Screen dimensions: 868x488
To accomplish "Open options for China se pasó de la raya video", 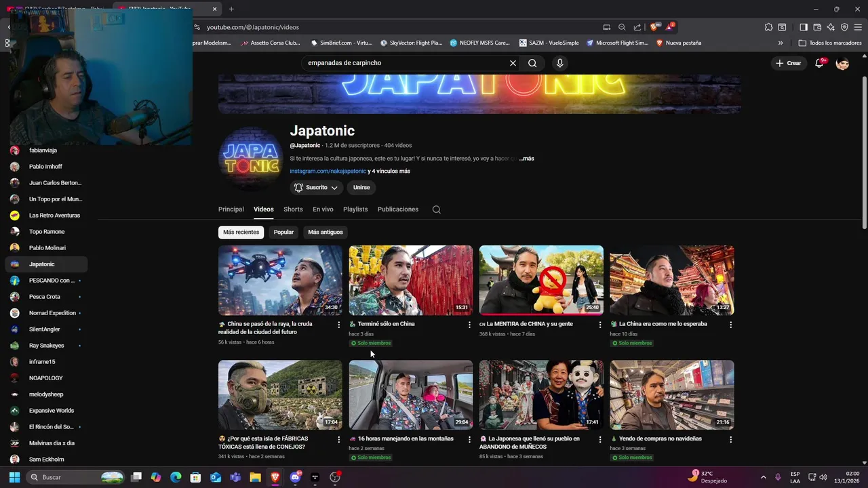I will coord(339,325).
